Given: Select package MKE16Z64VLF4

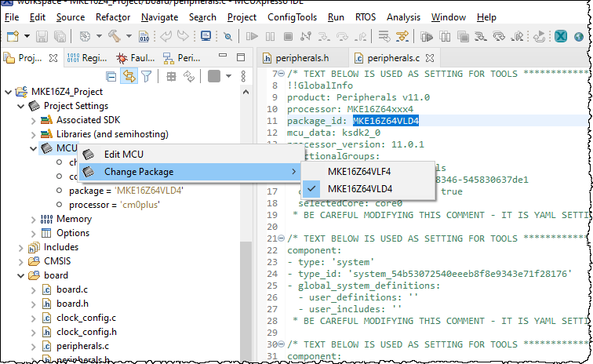Looking at the screenshot, I should coord(368,172).
